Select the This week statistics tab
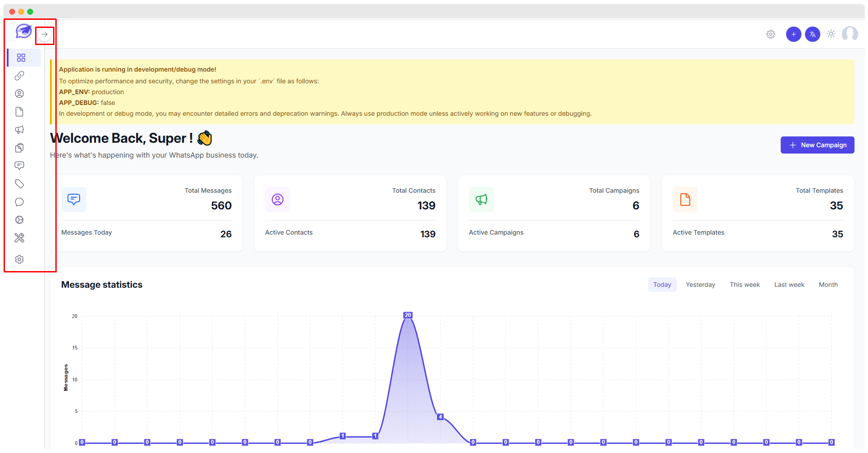868x453 pixels. point(745,285)
